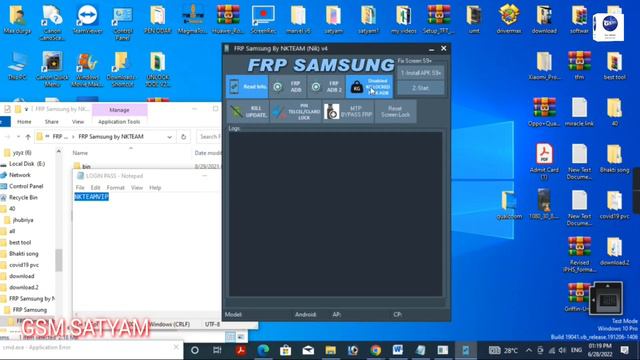Image resolution: width=640 pixels, height=360 pixels.
Task: Open the Oppo+Qua archive on desktop
Action: point(544,112)
